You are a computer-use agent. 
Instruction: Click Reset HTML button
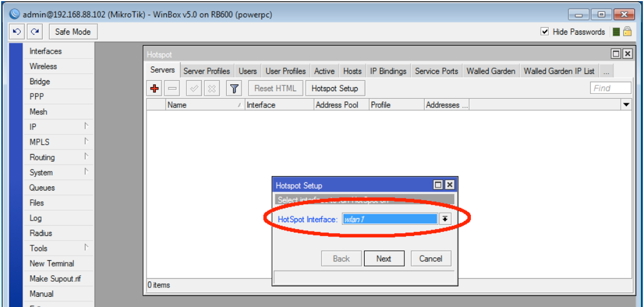click(x=275, y=88)
